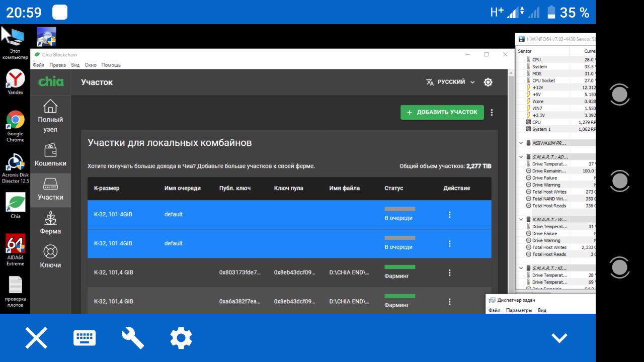The image size is (644, 362).
Task: Collapse the MSI H410M PR... group in HWiNFO
Action: pos(521,143)
